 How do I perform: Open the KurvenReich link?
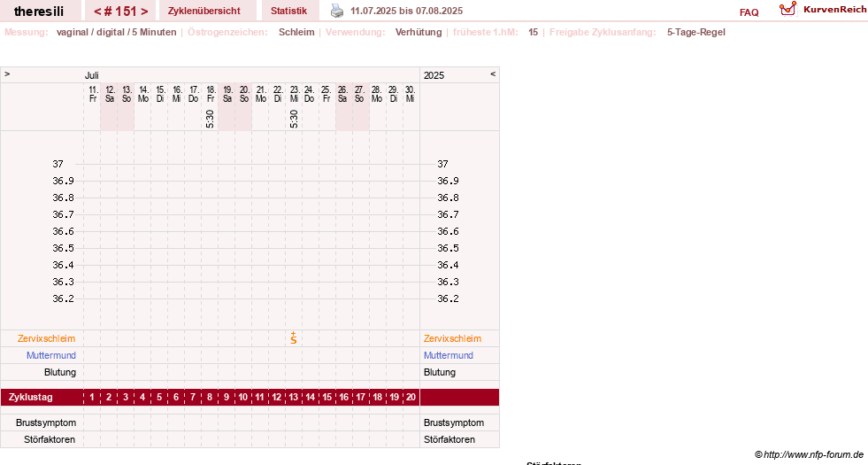tap(834, 10)
